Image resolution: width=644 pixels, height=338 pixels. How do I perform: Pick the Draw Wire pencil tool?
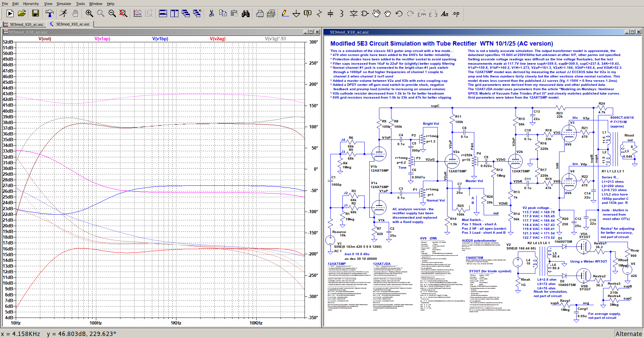click(285, 13)
